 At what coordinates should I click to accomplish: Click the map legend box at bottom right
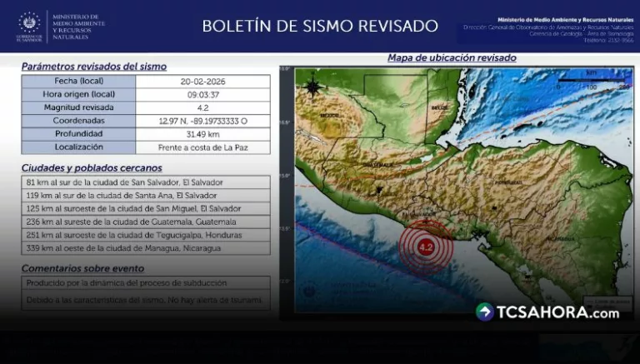point(606,302)
